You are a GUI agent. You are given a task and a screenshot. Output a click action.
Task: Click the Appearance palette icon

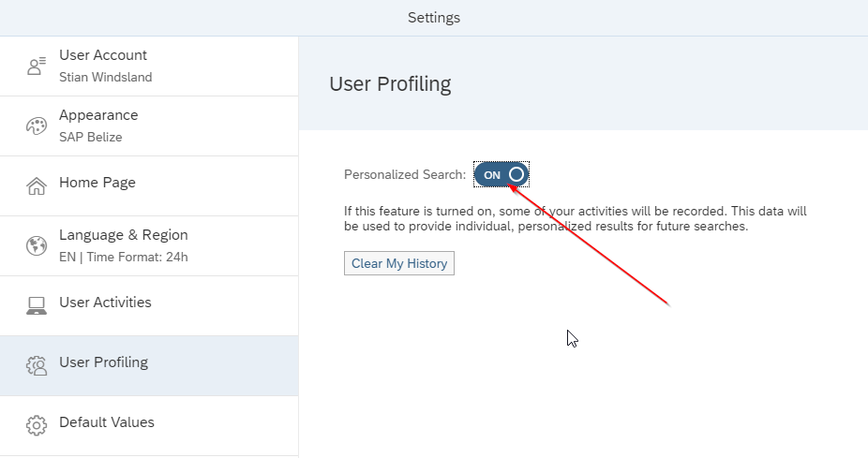(x=37, y=126)
